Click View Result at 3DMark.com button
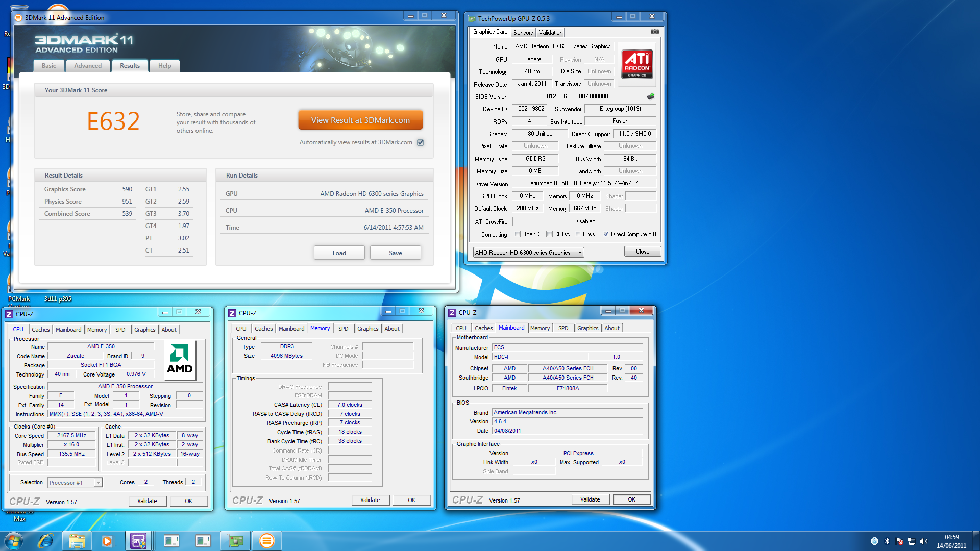The image size is (980, 551). 361,120
